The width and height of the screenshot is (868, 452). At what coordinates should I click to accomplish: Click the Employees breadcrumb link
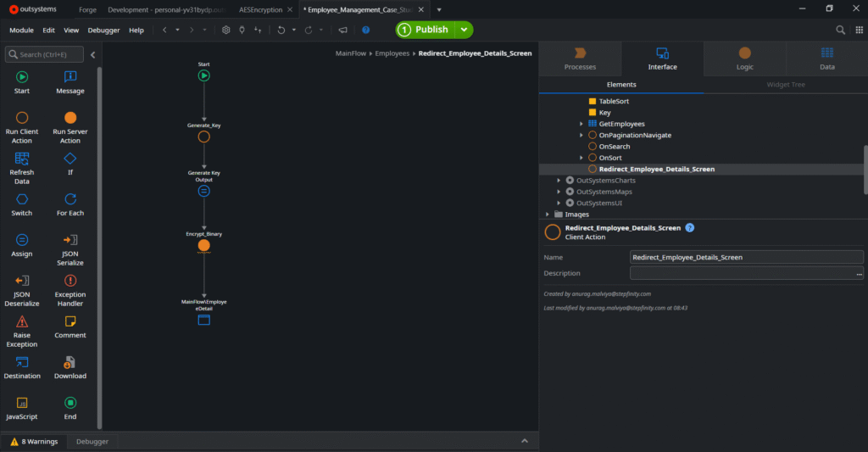coord(392,53)
